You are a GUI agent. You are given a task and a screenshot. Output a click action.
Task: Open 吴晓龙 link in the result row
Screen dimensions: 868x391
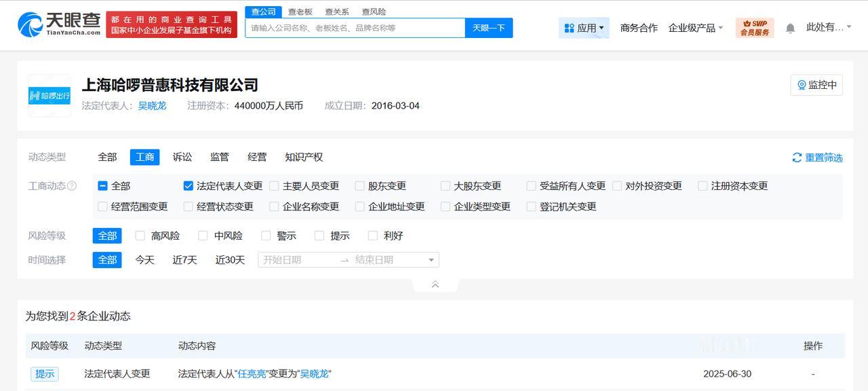314,374
